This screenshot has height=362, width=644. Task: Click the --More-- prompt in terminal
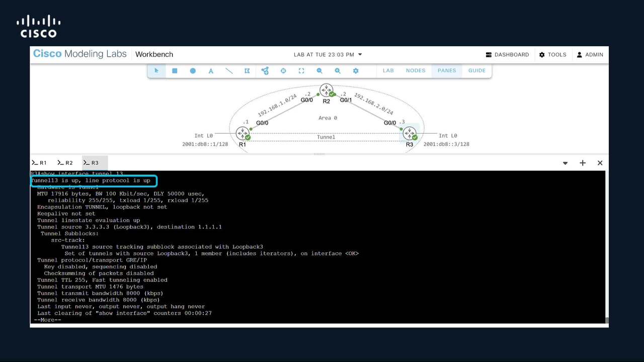[47, 320]
